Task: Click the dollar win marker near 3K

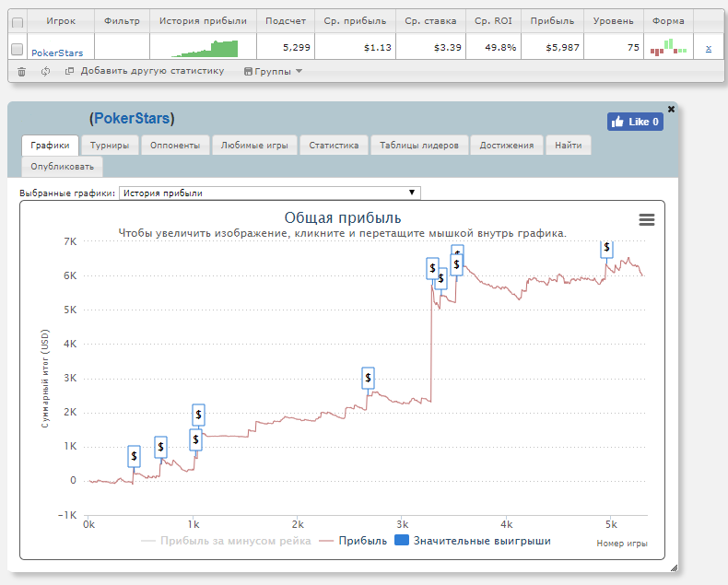Action: point(368,377)
